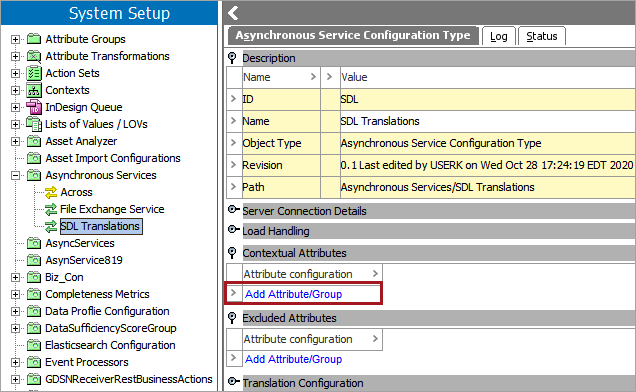This screenshot has height=392, width=636.
Task: Collapse the Asynchronous Services tree node
Action: coord(15,175)
